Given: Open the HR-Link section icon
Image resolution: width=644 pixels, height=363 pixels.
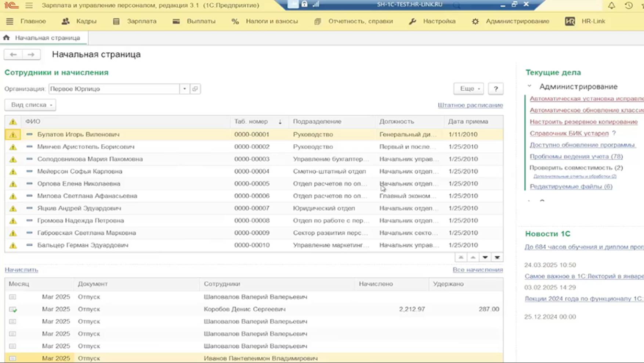Looking at the screenshot, I should 570,21.
